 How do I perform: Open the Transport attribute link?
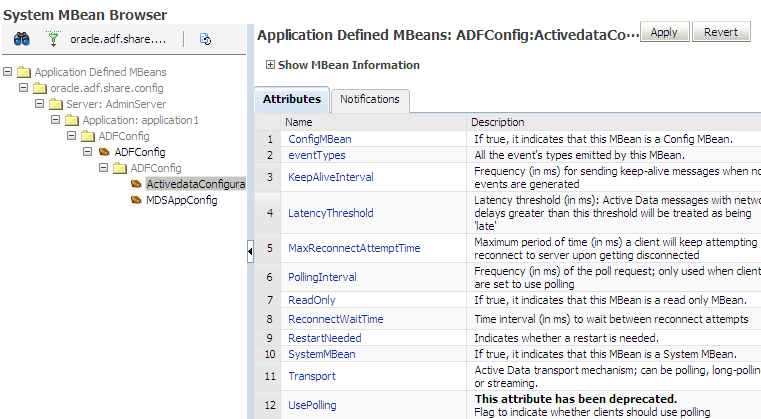312,376
